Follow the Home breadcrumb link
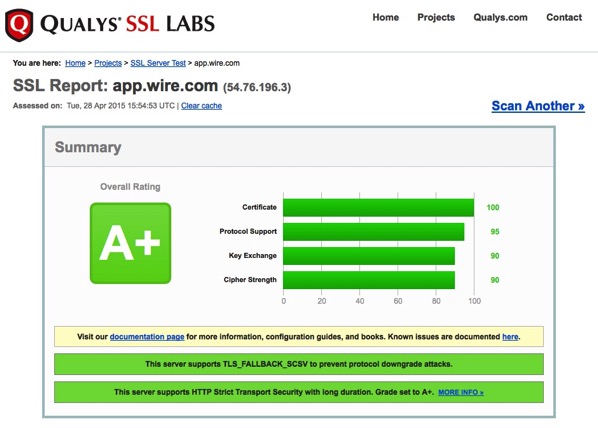The height and width of the screenshot is (428, 598). click(75, 63)
